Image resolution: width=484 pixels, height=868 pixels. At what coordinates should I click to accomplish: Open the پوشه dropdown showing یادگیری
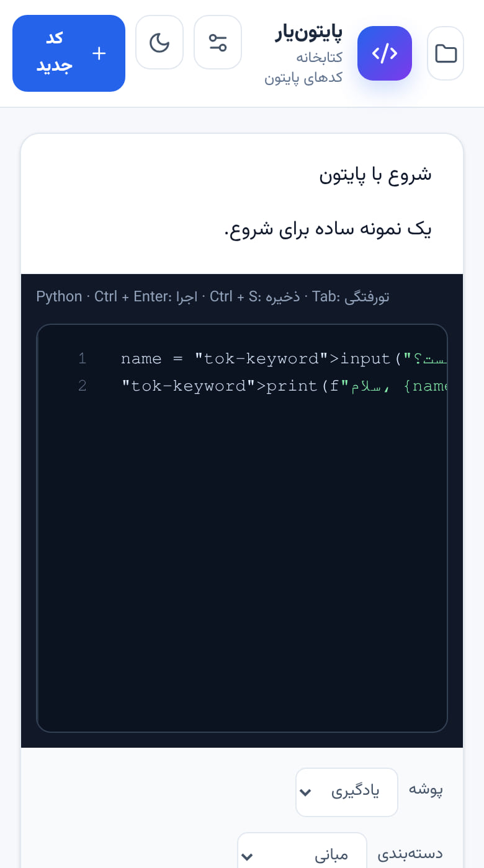point(346,792)
